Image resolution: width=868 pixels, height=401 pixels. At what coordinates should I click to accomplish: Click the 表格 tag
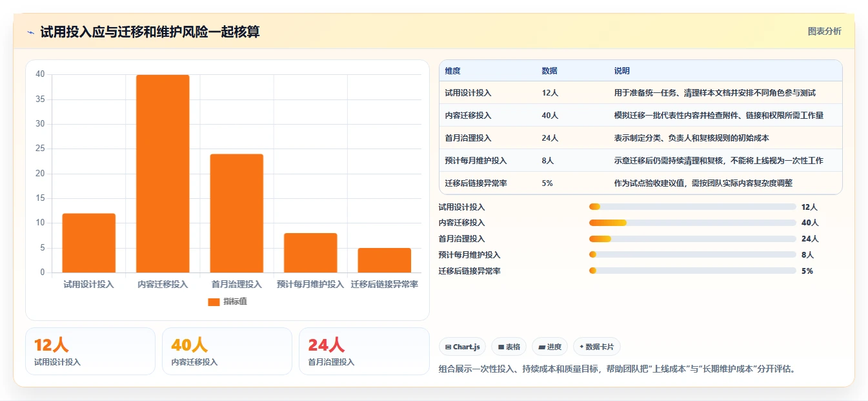[x=509, y=347]
